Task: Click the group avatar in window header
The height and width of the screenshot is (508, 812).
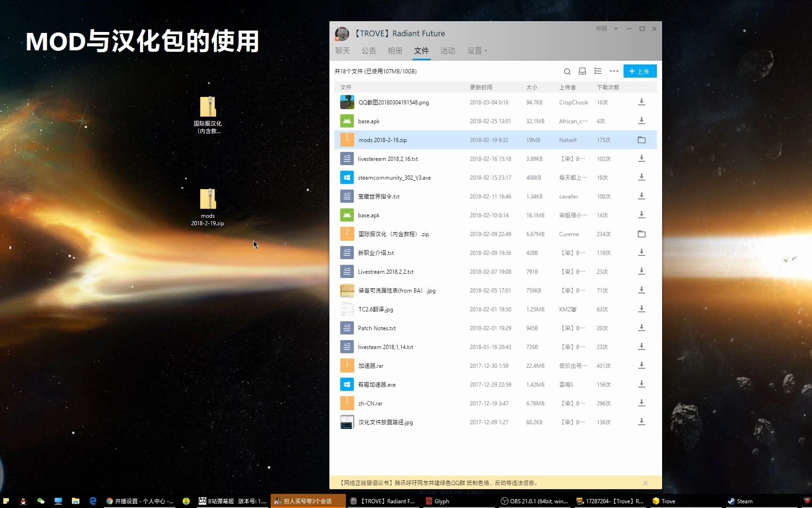Action: 342,34
